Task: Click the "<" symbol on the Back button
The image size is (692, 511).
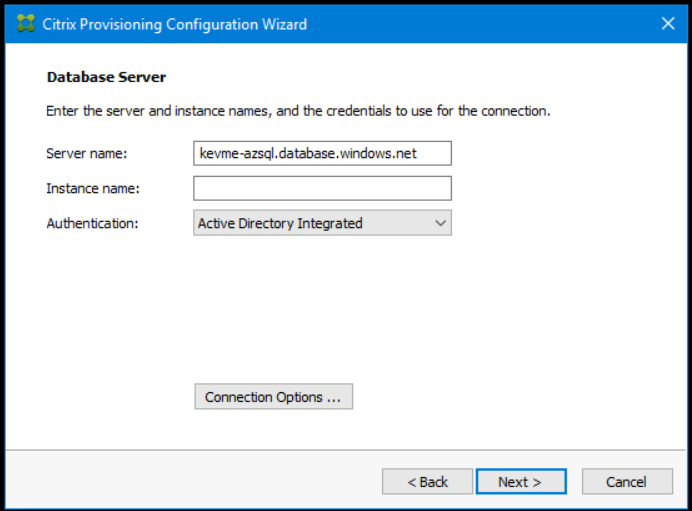Action: pyautogui.click(x=411, y=482)
